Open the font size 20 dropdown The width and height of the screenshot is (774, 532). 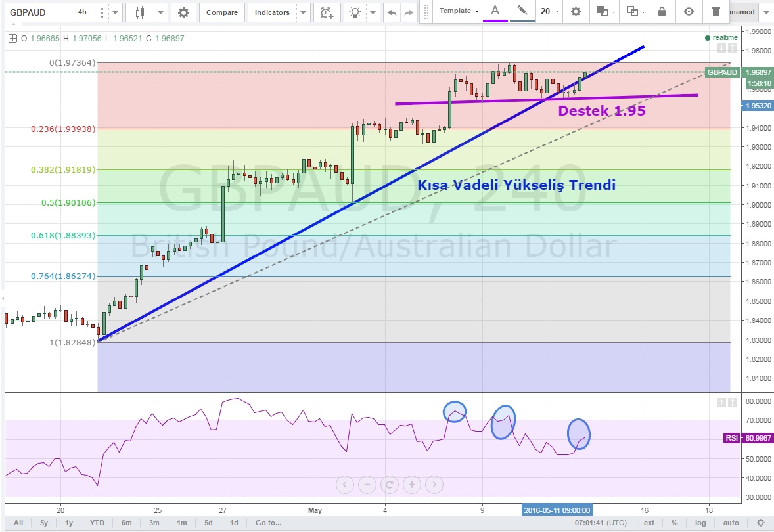click(x=549, y=11)
